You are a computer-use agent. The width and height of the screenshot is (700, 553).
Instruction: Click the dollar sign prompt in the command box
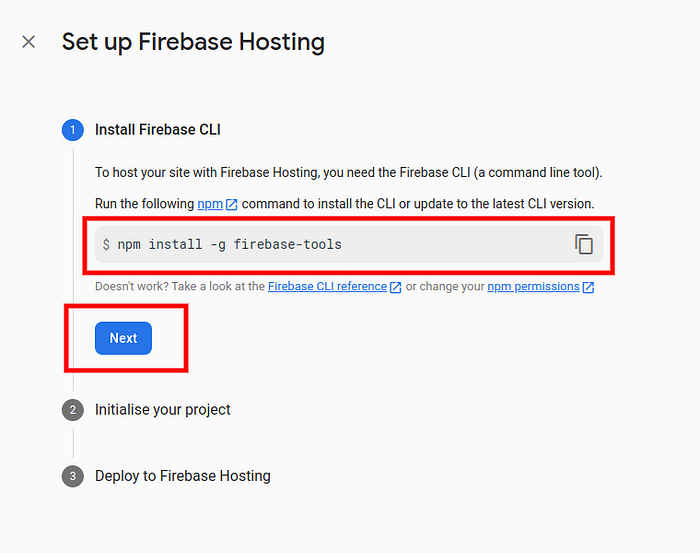[106, 245]
